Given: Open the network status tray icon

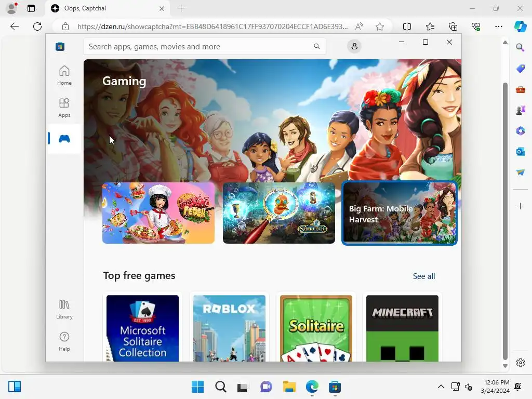Looking at the screenshot, I should 455,387.
